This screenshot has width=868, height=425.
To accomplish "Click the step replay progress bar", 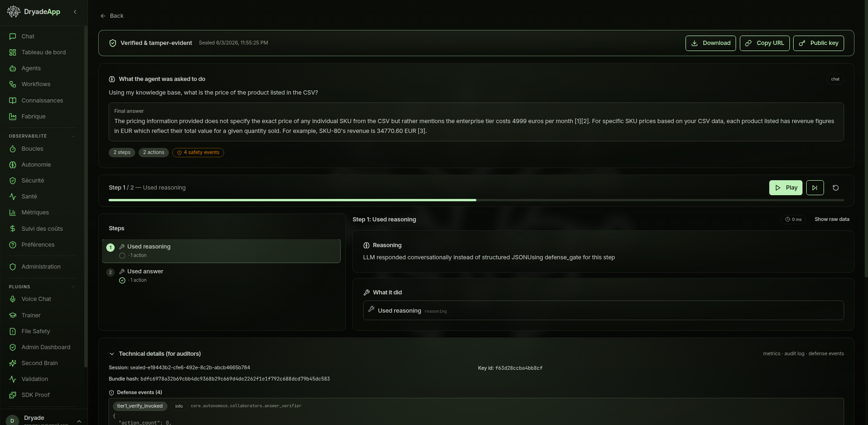I will tap(476, 200).
